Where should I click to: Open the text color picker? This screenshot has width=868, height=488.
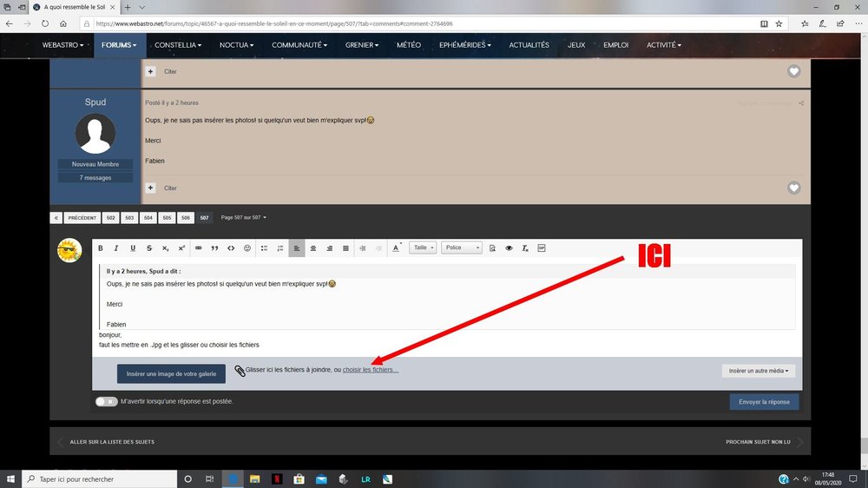397,248
